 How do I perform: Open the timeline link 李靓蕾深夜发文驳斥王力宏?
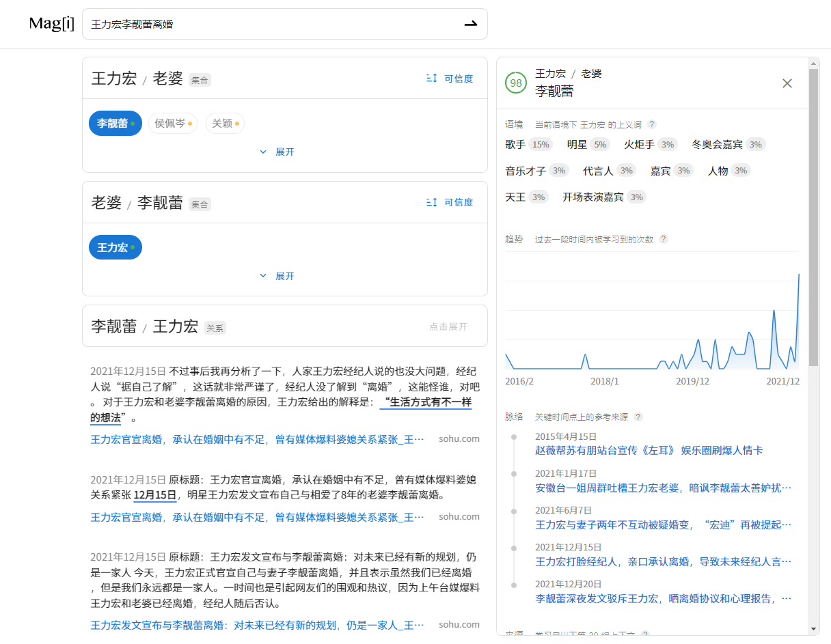point(658,599)
